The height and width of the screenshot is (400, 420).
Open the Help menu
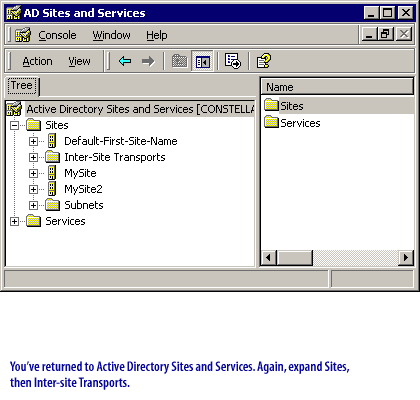tap(157, 35)
